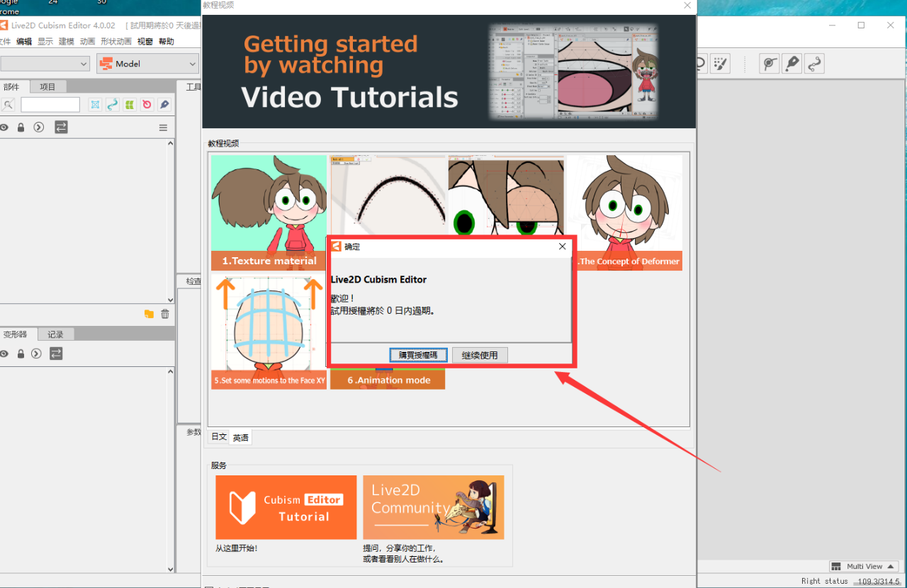Image resolution: width=907 pixels, height=588 pixels.
Task: Open the Model workspace dropdown
Action: (x=148, y=64)
